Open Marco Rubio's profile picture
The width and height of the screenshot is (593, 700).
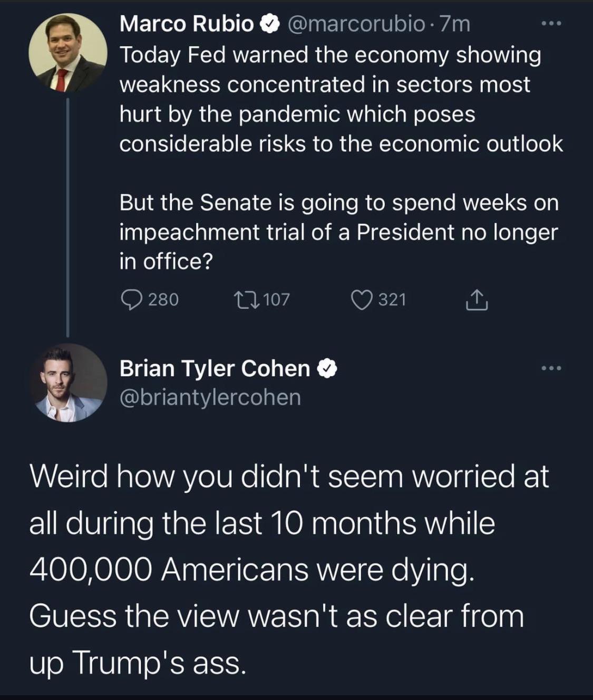(x=67, y=53)
